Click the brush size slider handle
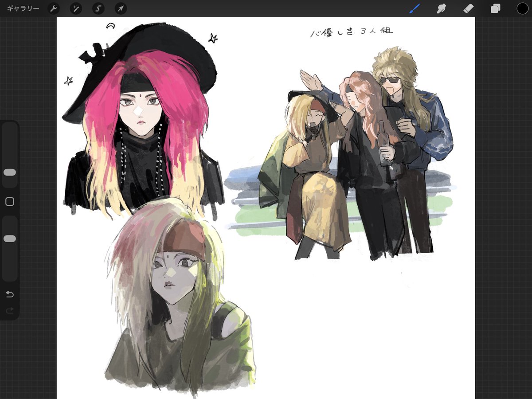The height and width of the screenshot is (399, 532). (10, 172)
